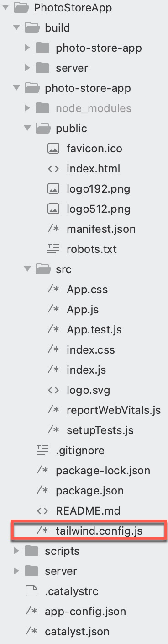Open App.js in the src folder
This screenshot has height=644, width=168.
click(83, 310)
